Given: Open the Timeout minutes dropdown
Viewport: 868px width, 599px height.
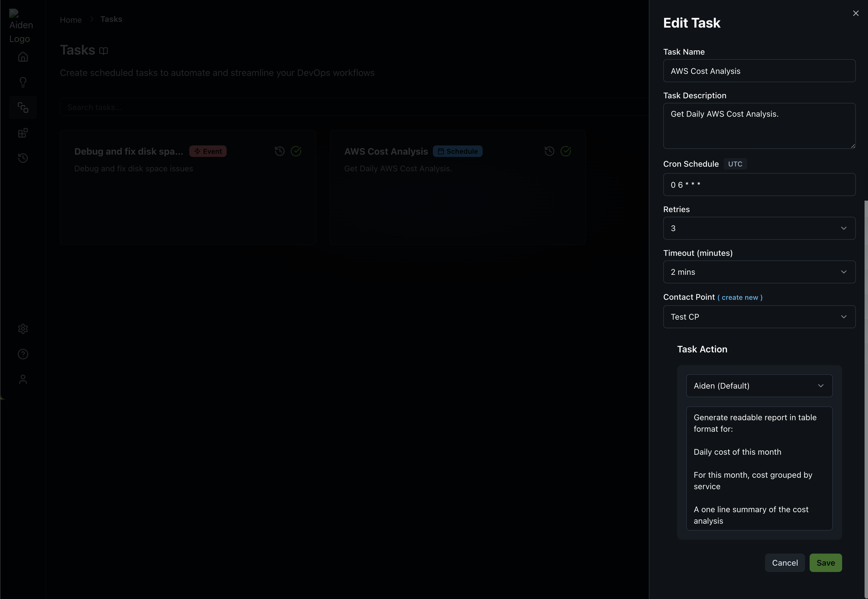Looking at the screenshot, I should pyautogui.click(x=759, y=272).
